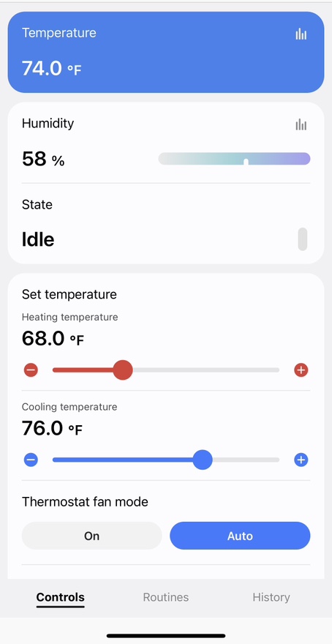Tap the gray Idle state indicator
Viewport: 332px width, 644px height.
303,239
